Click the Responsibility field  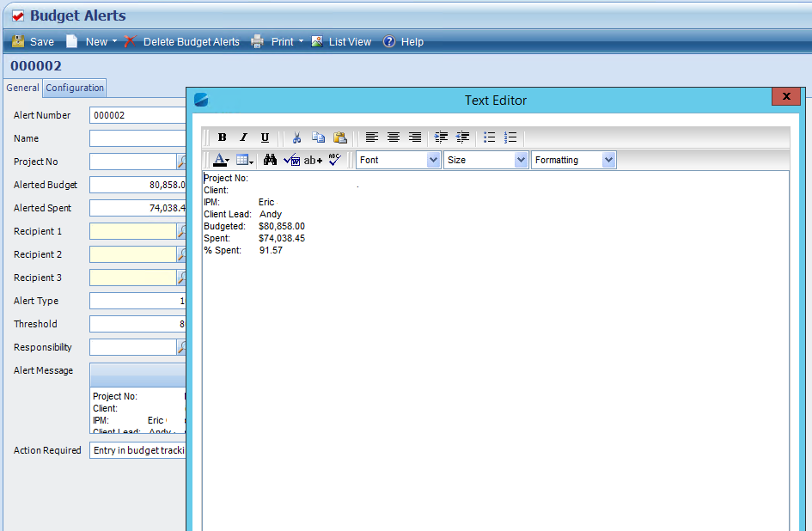pyautogui.click(x=133, y=347)
